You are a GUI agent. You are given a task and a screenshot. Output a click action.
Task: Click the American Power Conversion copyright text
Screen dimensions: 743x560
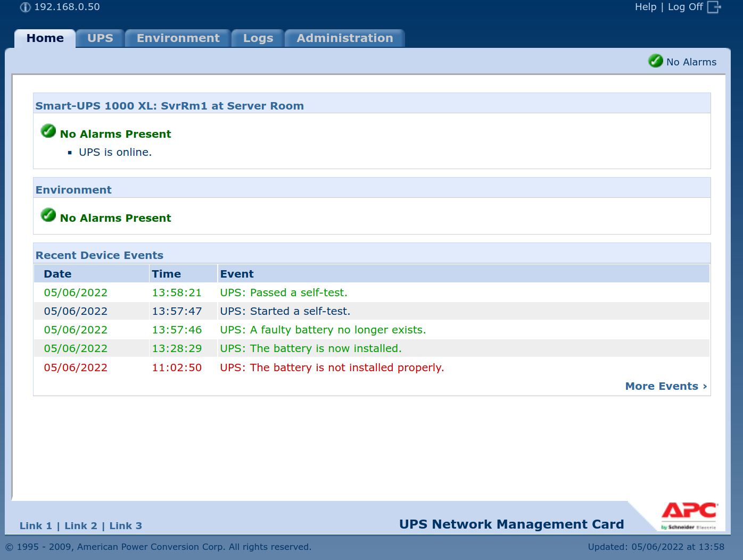pos(158,547)
